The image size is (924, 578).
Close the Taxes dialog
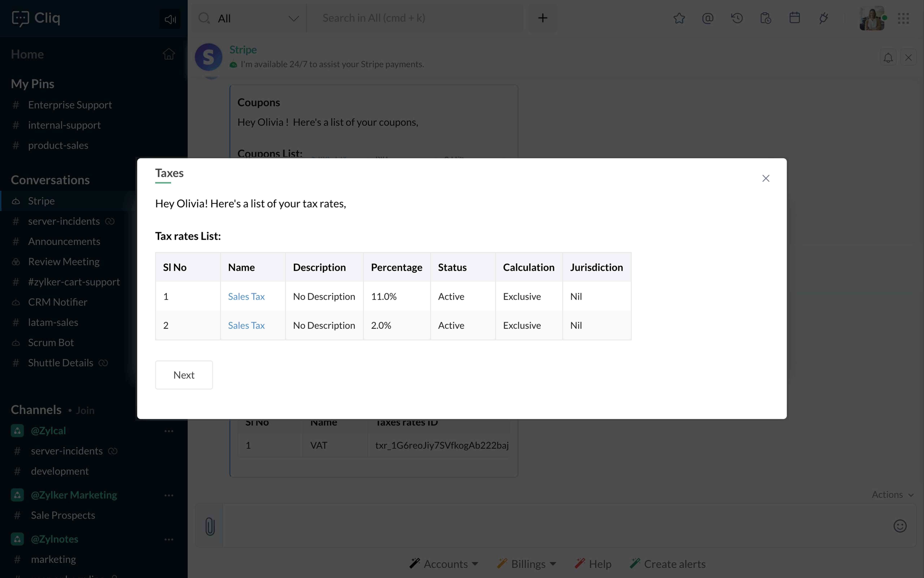766,178
